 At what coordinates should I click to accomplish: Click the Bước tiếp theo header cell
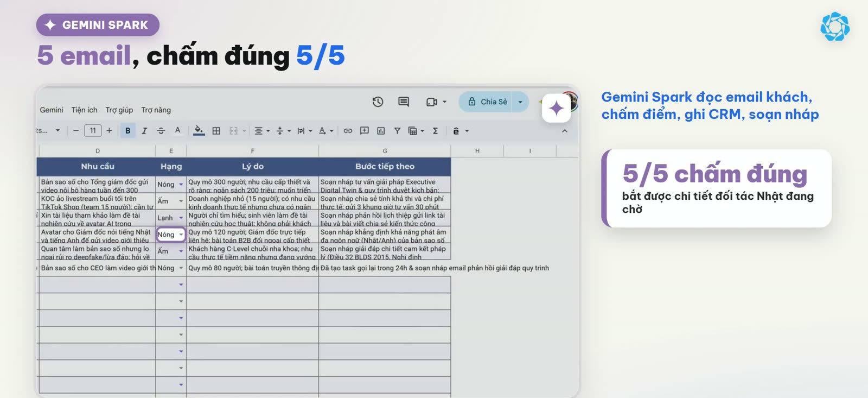(385, 166)
